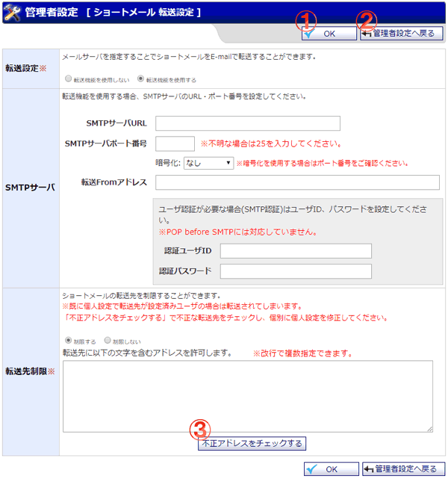Click the 転送先制限 row label
448x482 pixels.
point(30,371)
